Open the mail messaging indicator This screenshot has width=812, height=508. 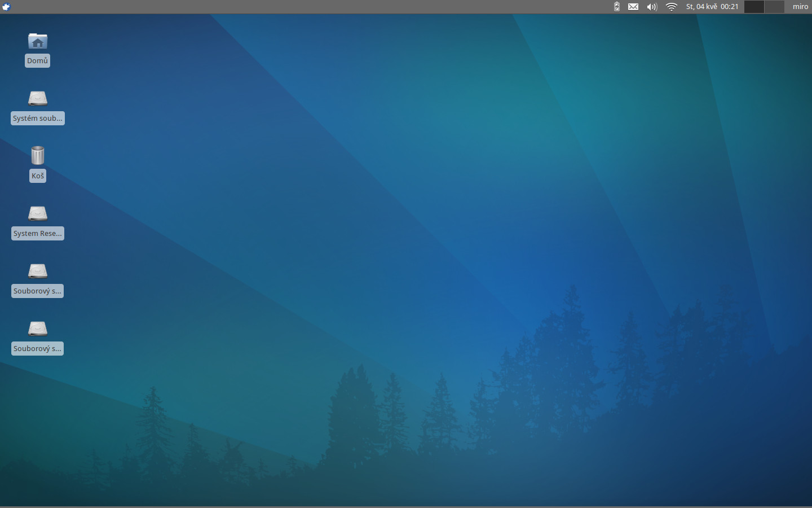click(x=633, y=7)
